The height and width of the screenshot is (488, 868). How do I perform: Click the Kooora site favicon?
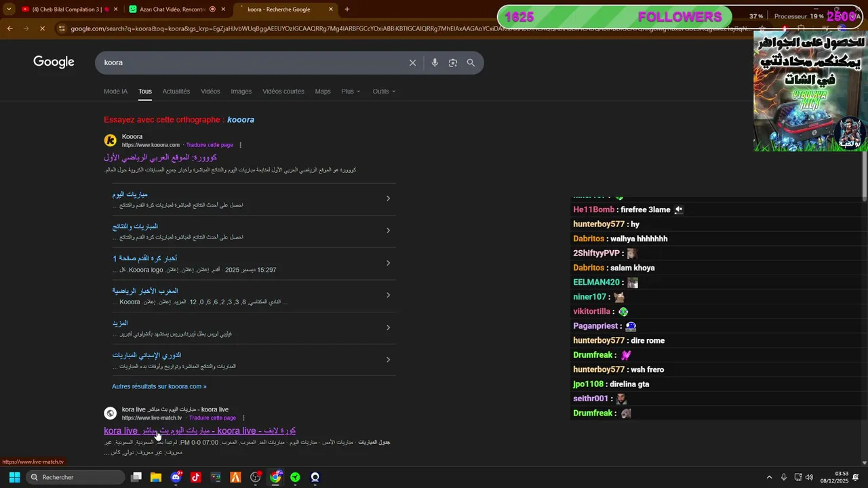tap(110, 140)
